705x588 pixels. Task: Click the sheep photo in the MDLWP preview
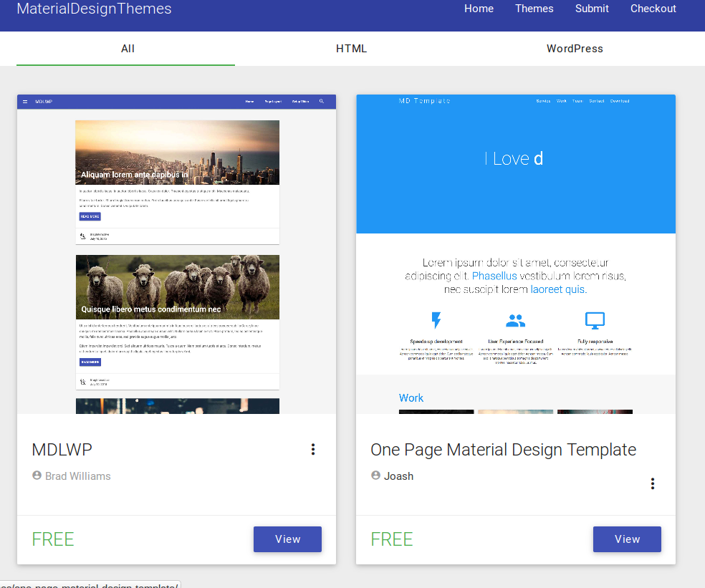click(178, 286)
